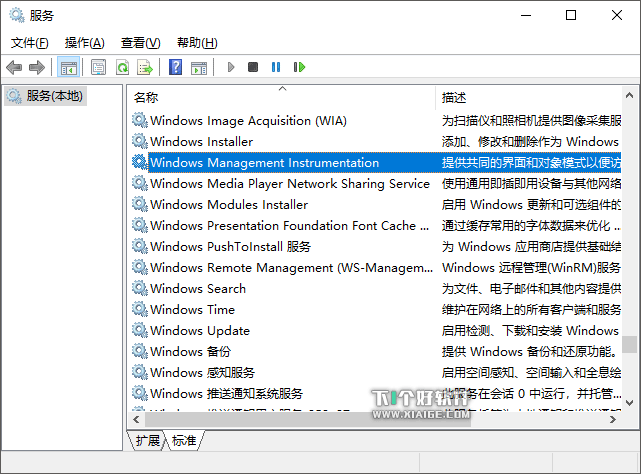641x474 pixels.
Task: Open Help with the question mark icon
Action: point(175,67)
